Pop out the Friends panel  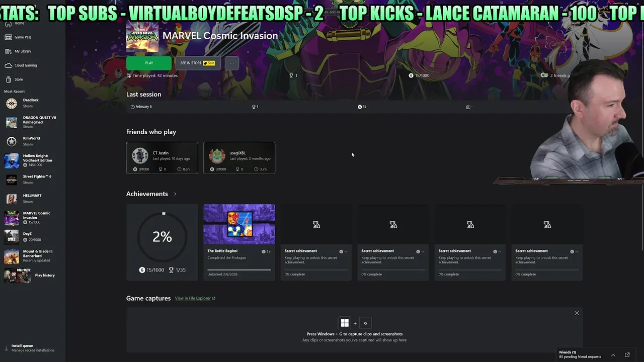pyautogui.click(x=627, y=355)
